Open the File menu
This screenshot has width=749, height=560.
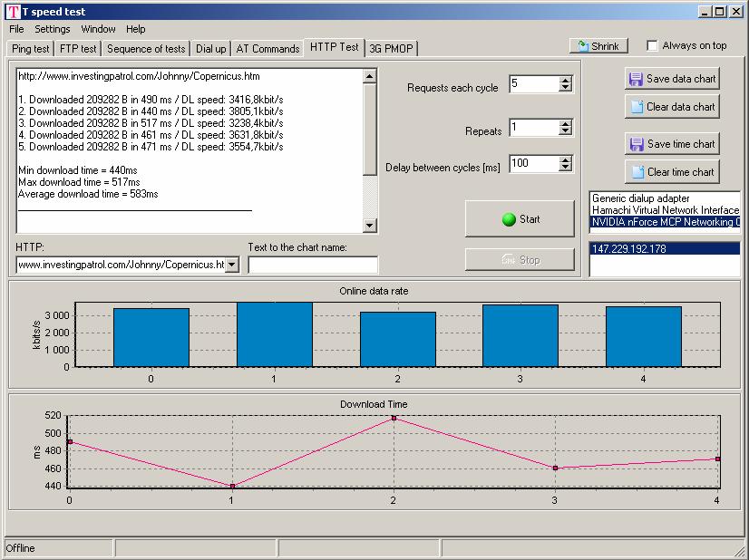click(16, 29)
